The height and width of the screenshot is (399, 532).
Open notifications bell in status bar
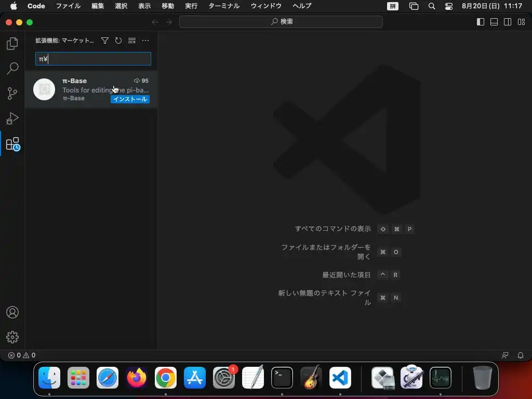click(521, 355)
